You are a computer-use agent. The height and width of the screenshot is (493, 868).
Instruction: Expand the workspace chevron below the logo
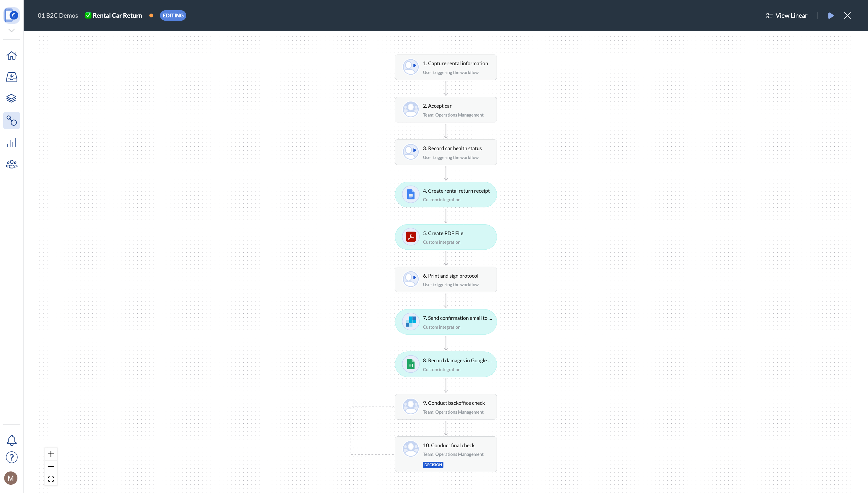click(12, 30)
